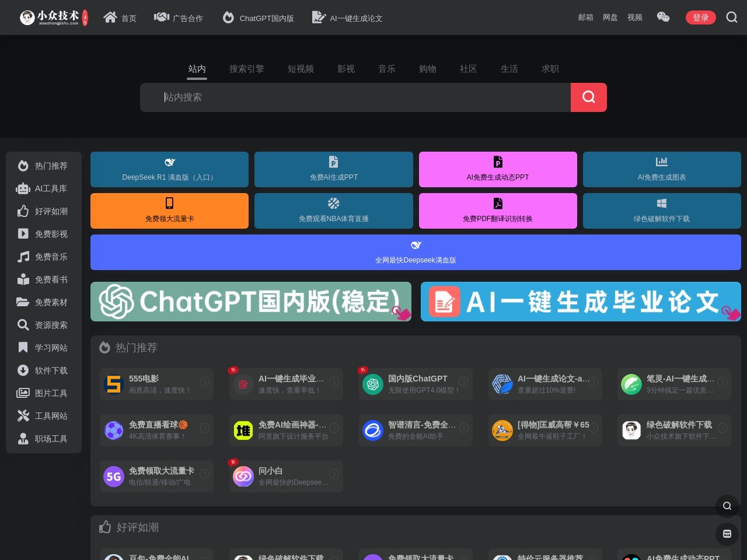Open the 免费AI绘画神器 card
The height and width of the screenshot is (560, 747).
(x=286, y=430)
